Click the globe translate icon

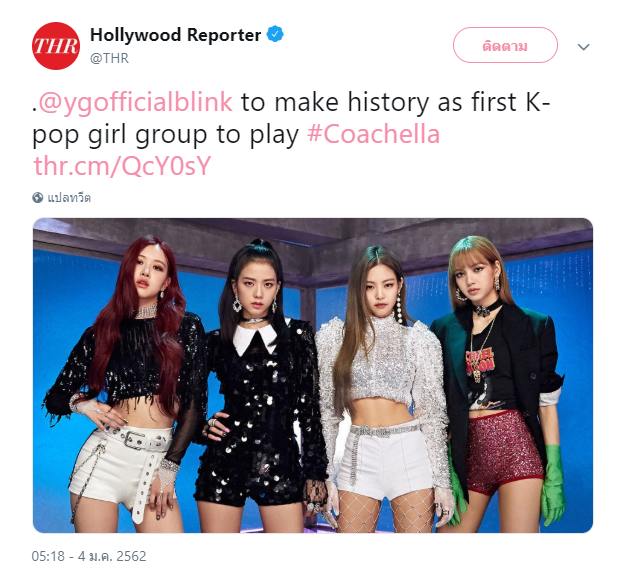[x=38, y=197]
